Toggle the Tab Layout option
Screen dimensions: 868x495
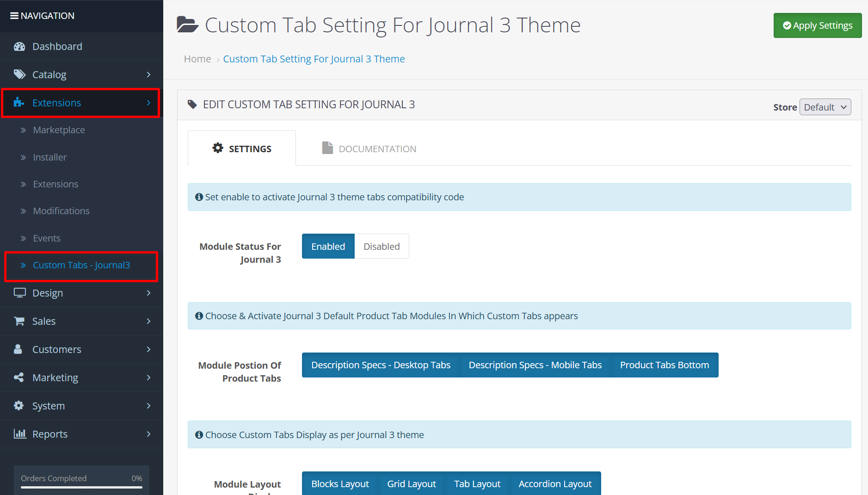pos(477,483)
